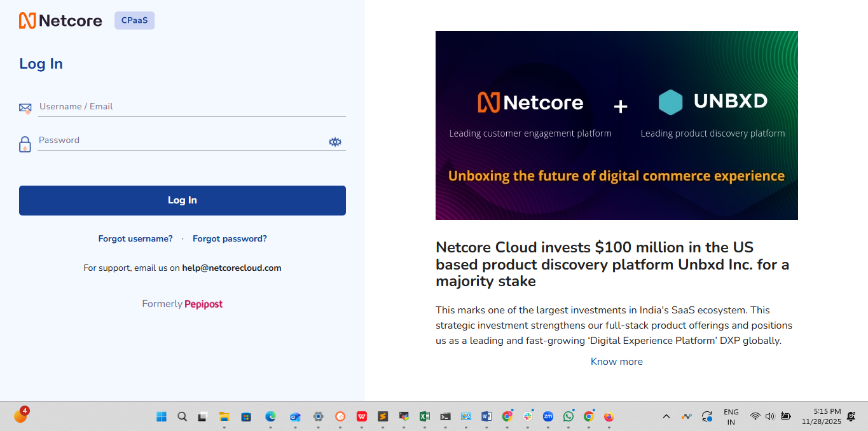Focus the Username / Email field

[x=191, y=107]
